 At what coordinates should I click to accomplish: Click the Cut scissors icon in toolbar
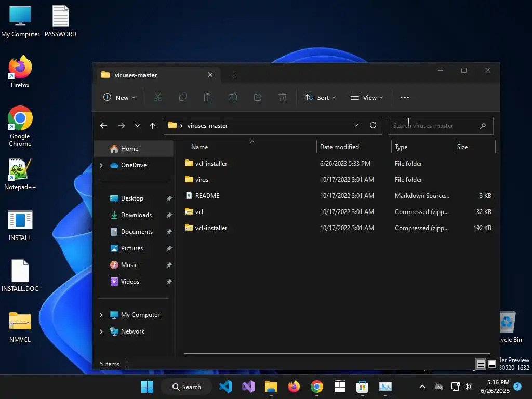158,97
